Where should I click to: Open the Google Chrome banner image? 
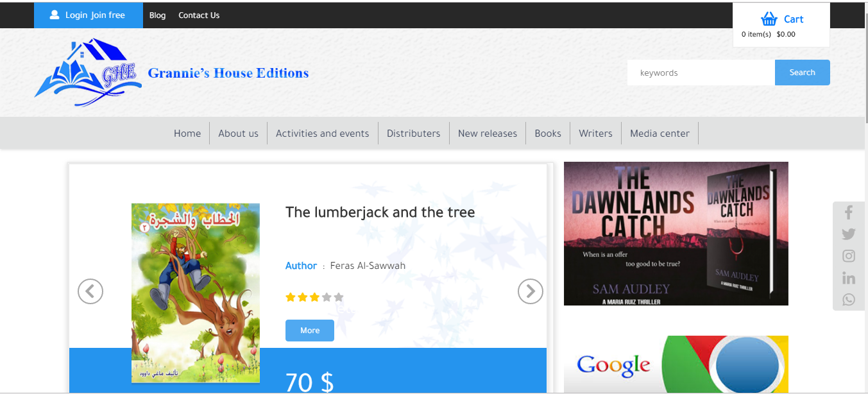click(x=676, y=364)
